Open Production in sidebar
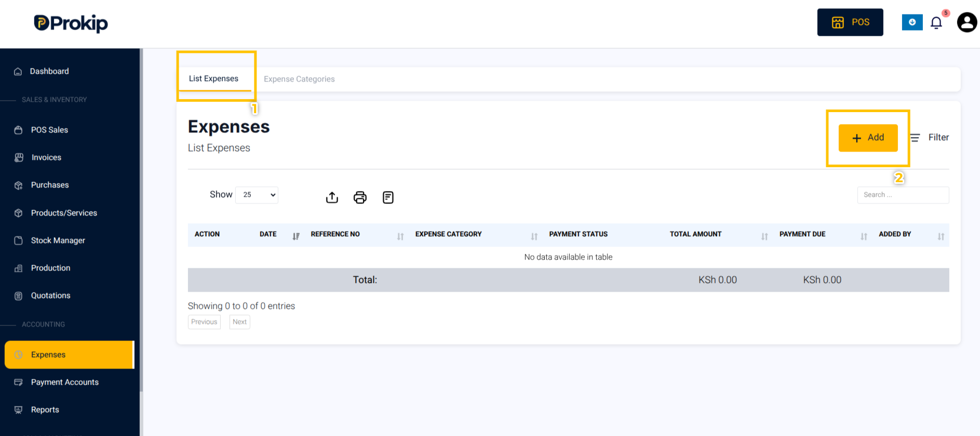The image size is (980, 436). coord(50,268)
